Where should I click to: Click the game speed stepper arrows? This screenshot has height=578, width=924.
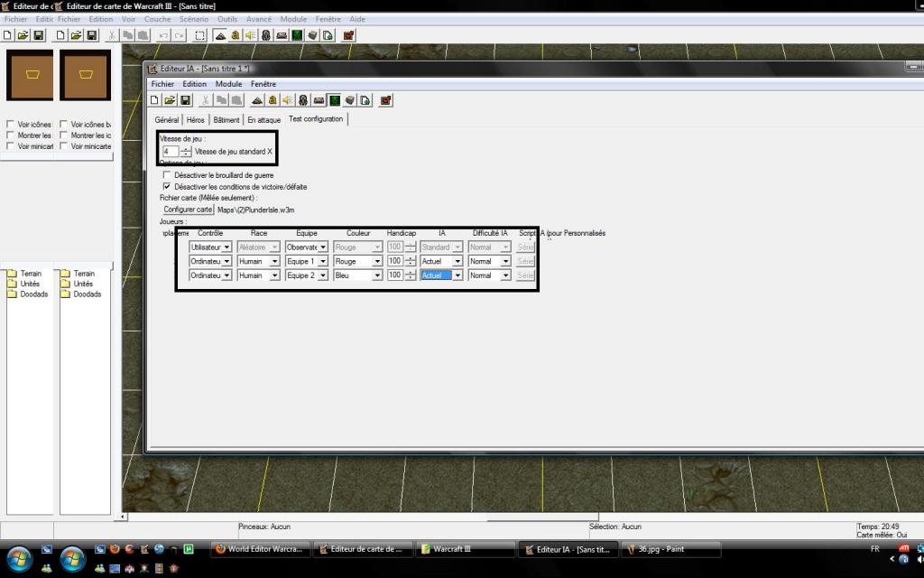[186, 152]
